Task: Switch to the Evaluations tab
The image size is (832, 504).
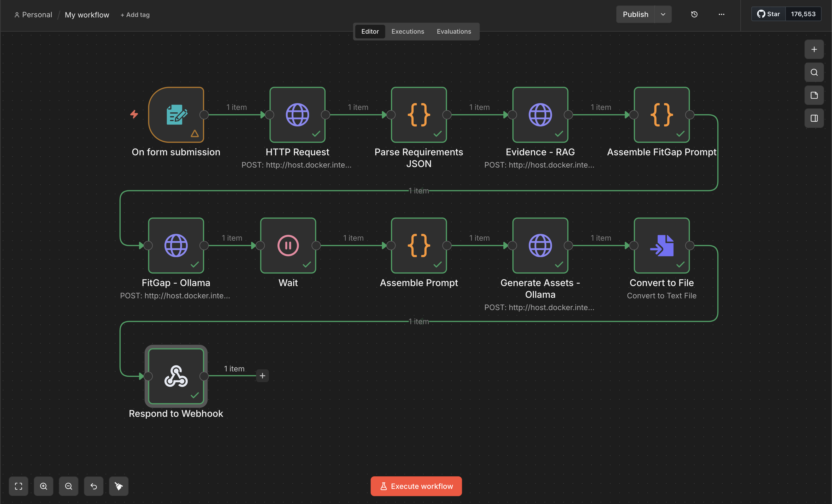Action: pyautogui.click(x=453, y=31)
